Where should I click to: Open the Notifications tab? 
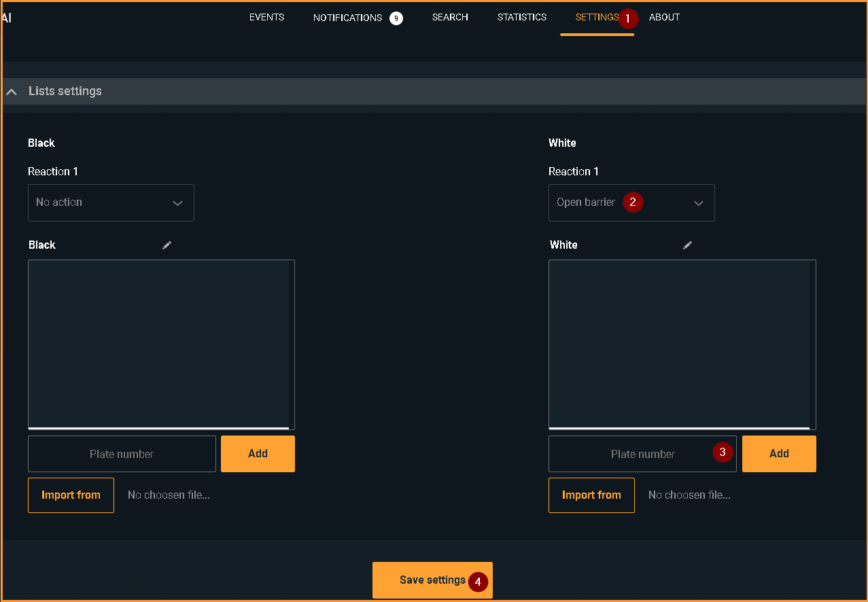pos(347,18)
